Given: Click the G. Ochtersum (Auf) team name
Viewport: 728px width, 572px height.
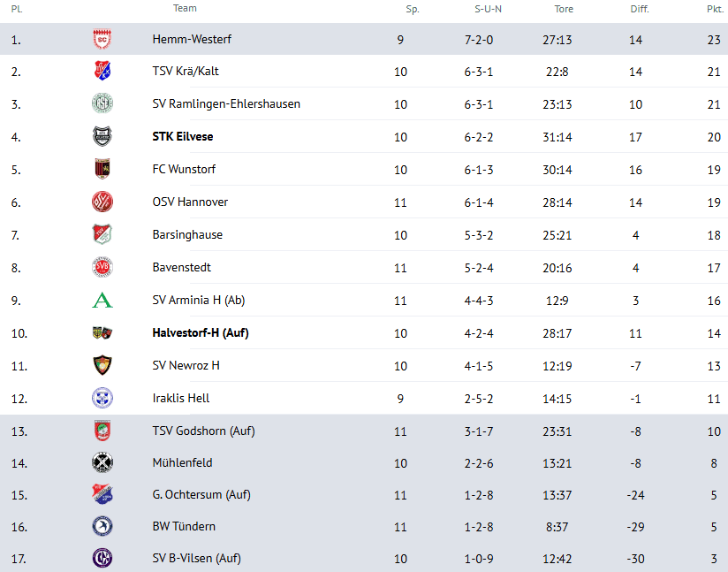Looking at the screenshot, I should 201,494.
